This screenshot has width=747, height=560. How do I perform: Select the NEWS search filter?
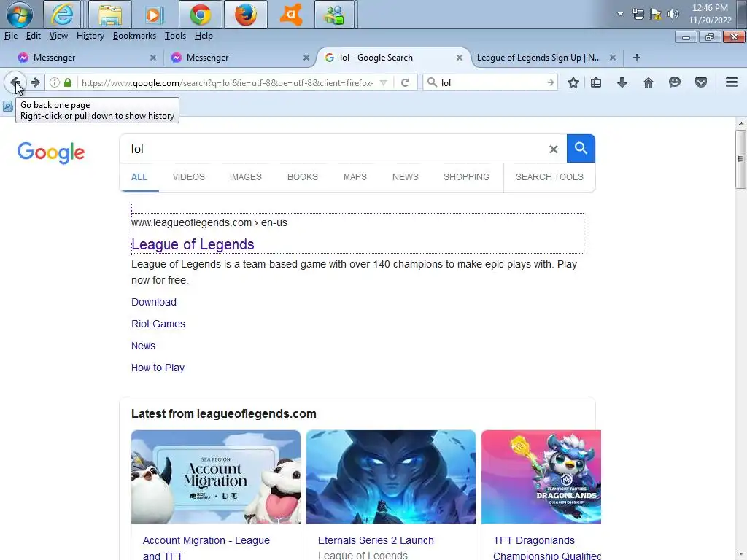(406, 177)
